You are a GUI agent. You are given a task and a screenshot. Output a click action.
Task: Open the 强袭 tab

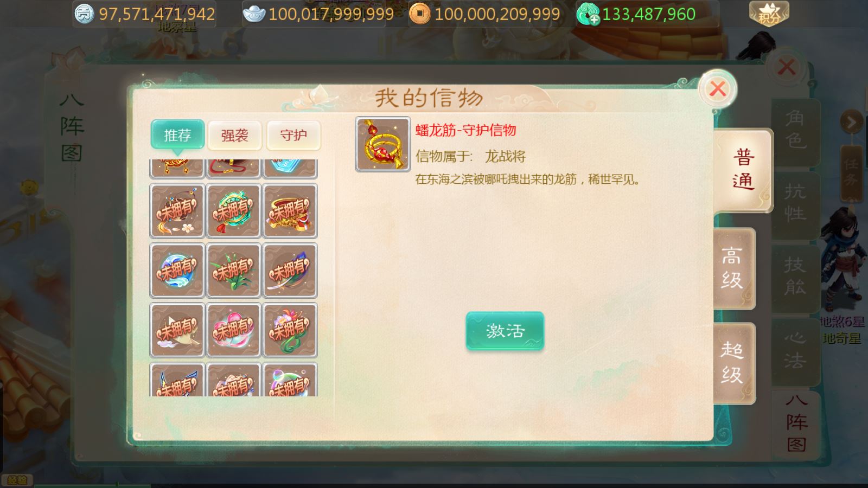(x=235, y=135)
